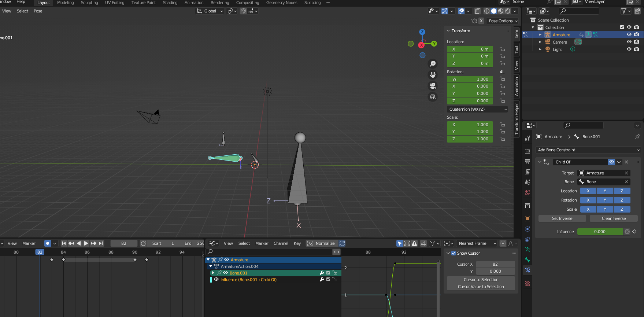Adjust the constraint Influence slider
644x317 pixels.
600,232
